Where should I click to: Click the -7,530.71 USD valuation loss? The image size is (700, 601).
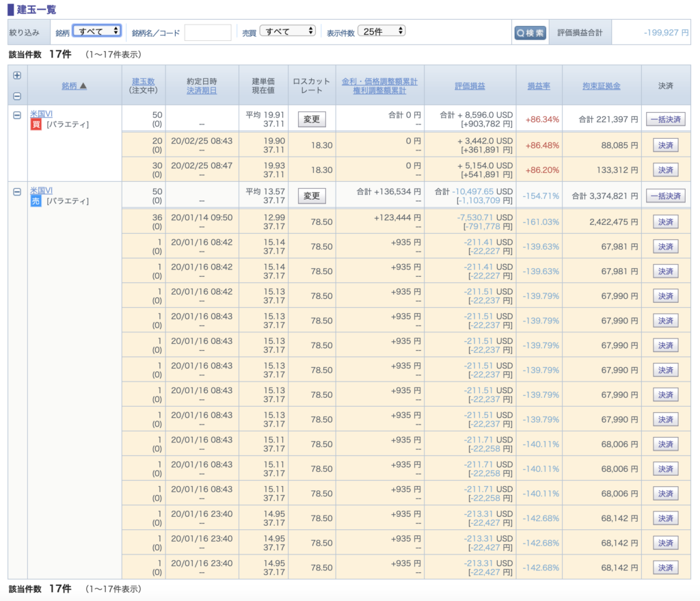click(485, 217)
